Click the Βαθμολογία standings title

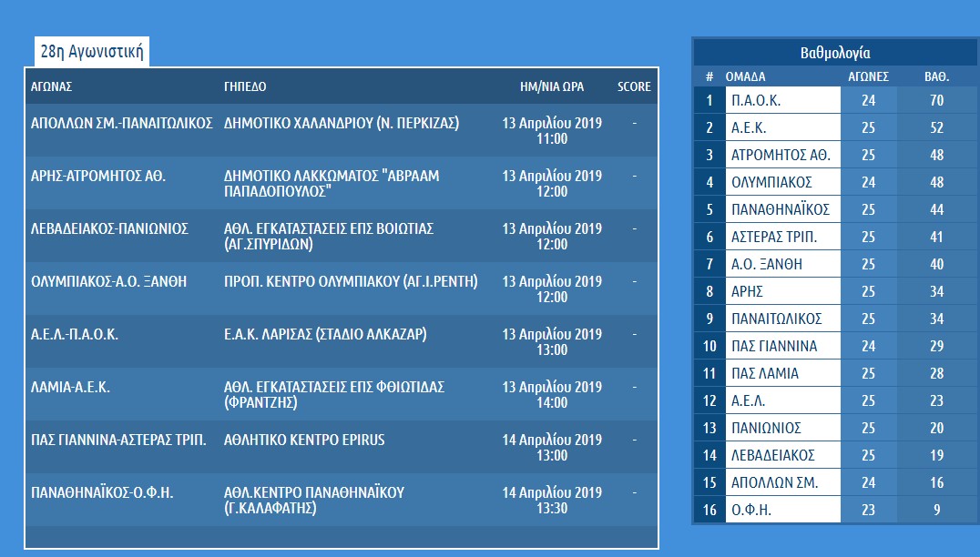pos(835,53)
